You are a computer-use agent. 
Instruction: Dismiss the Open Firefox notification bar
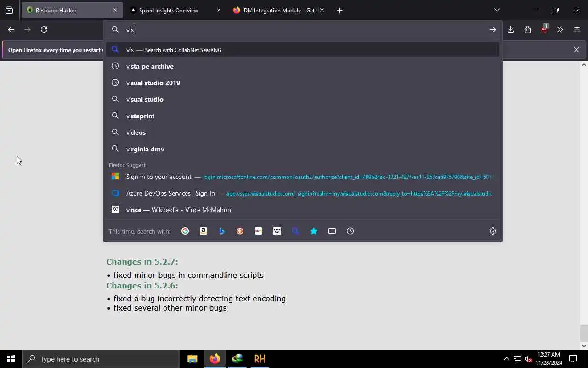click(577, 50)
